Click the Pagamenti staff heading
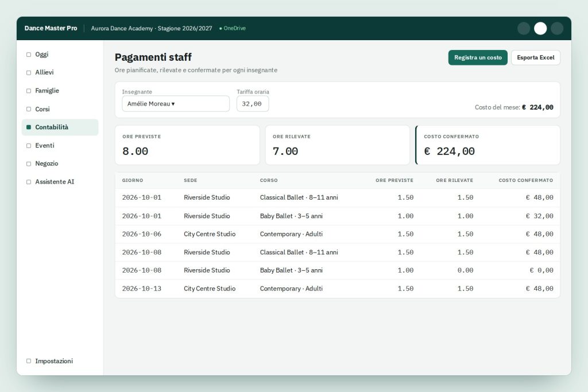Screen dimensions: 588x392 [x=153, y=57]
